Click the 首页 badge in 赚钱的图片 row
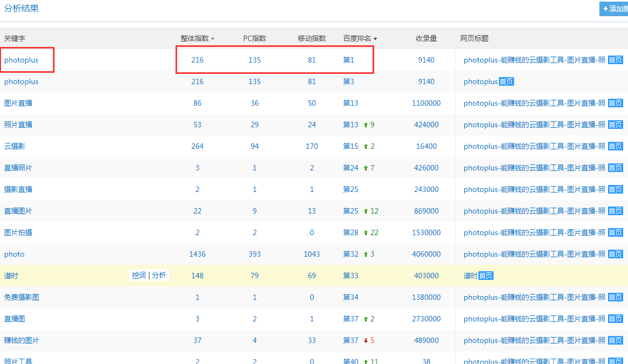 615,341
